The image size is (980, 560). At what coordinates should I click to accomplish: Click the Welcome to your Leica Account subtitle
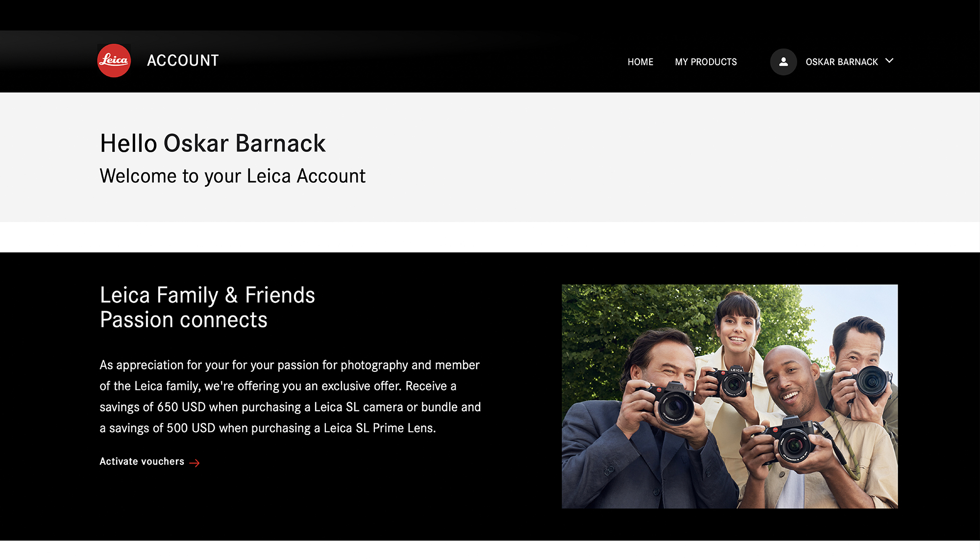(233, 176)
